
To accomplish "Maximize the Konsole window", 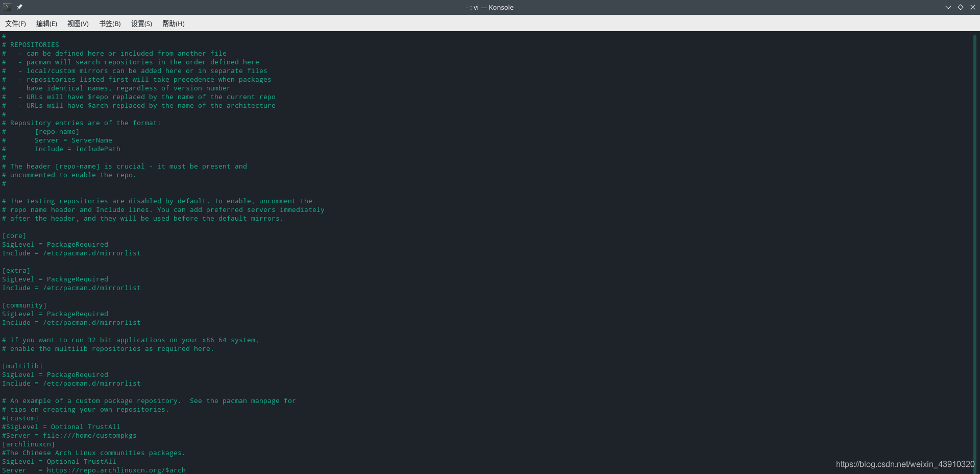I will [x=961, y=7].
